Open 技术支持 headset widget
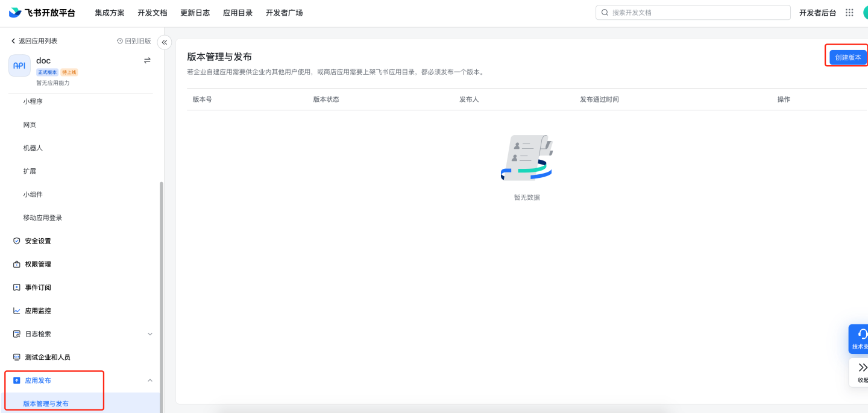Viewport: 868px width, 413px height. (860, 339)
